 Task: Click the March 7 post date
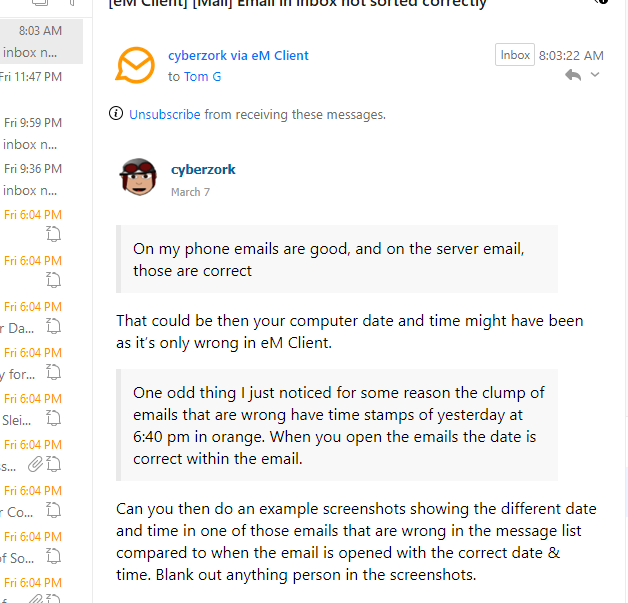(x=190, y=192)
